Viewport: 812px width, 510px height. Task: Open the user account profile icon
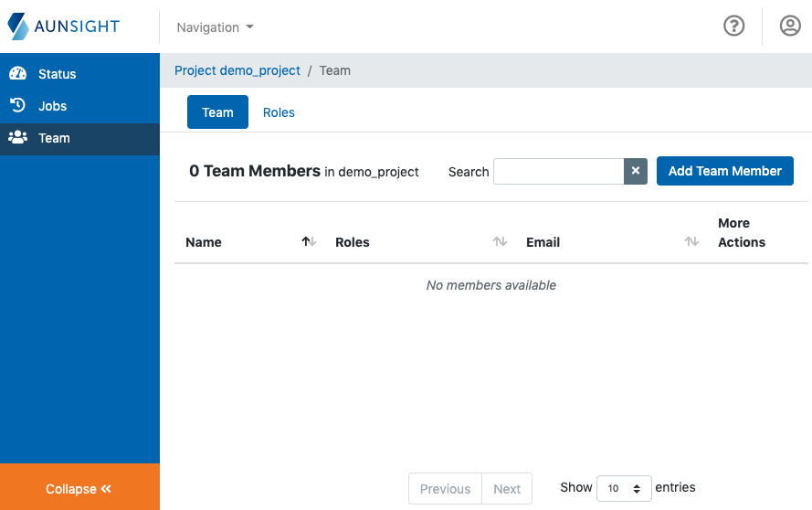pos(790,27)
